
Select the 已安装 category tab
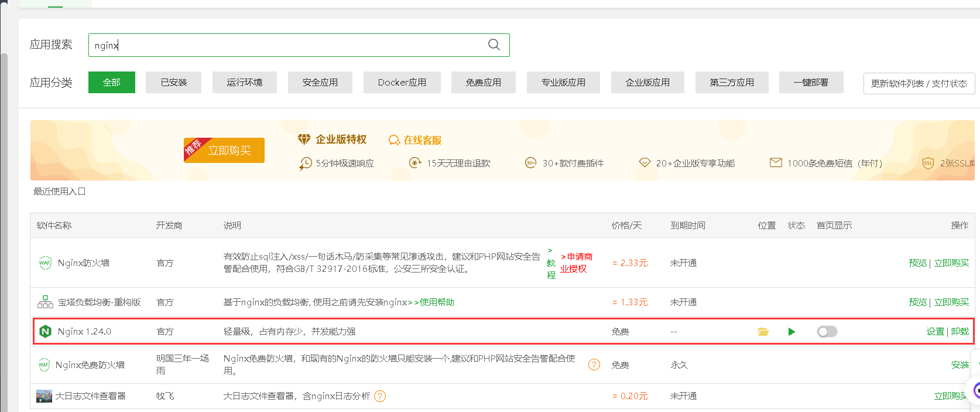pos(174,83)
